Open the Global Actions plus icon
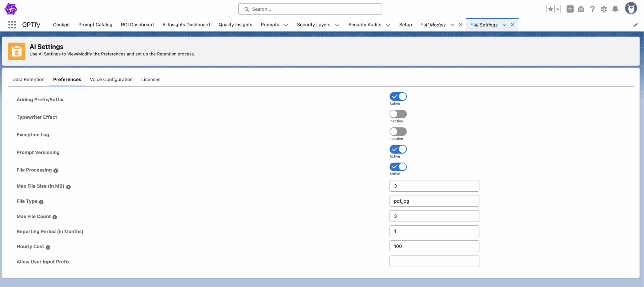Viewport: 644px width, 287px height. 570,9
